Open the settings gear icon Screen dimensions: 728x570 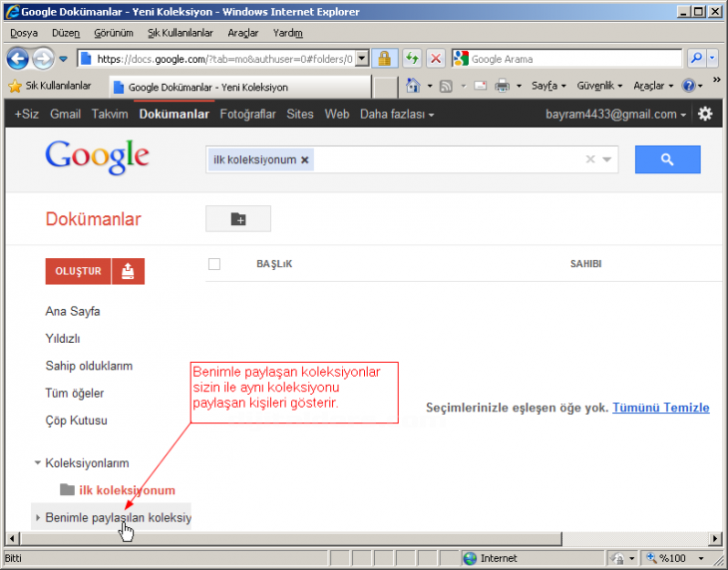[x=705, y=114]
